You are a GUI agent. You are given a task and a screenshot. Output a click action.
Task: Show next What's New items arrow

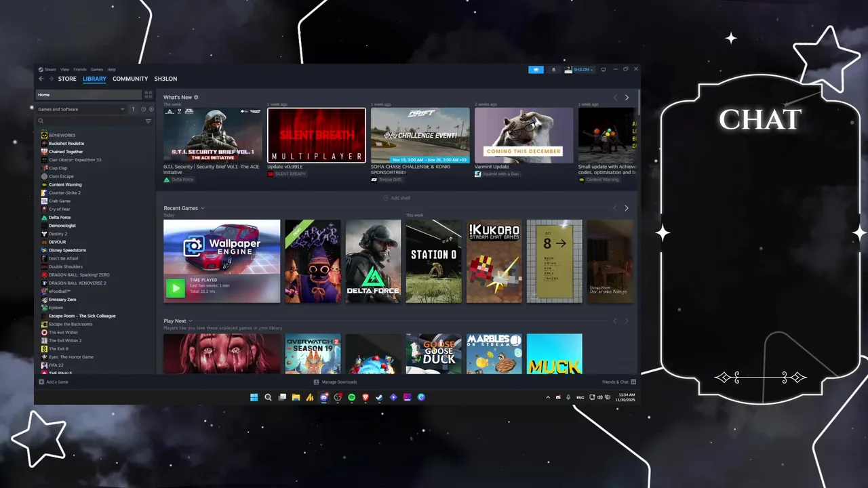point(627,98)
